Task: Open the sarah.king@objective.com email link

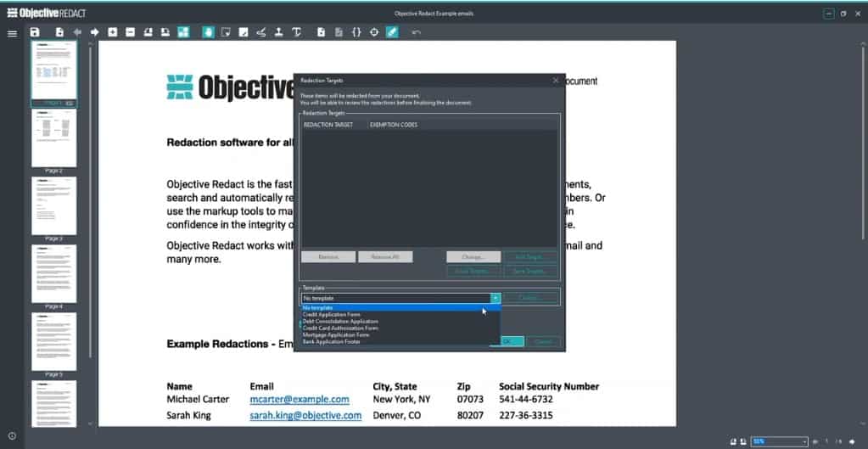Action: (305, 415)
